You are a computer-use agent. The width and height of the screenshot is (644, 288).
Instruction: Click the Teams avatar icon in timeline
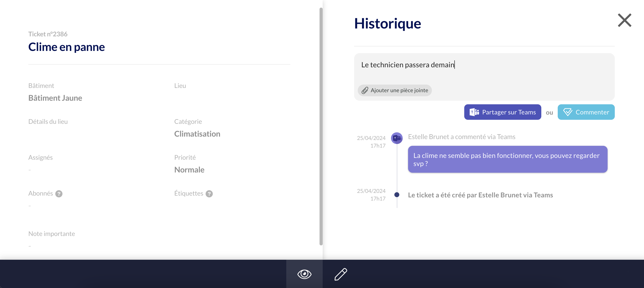pos(397,138)
